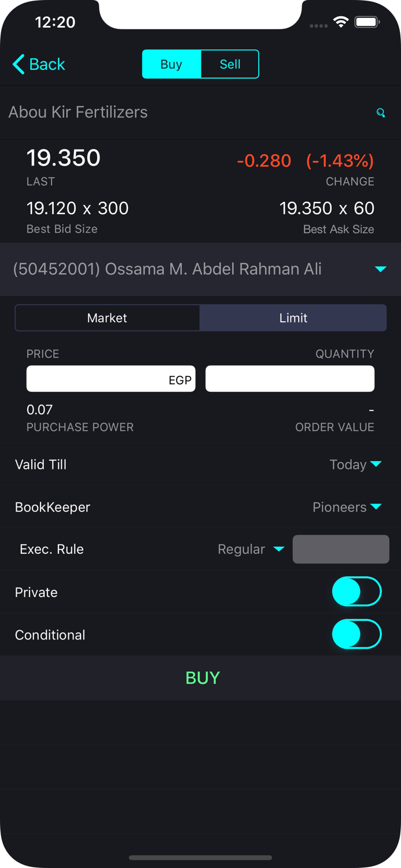Switch to the Sell tab

coord(229,64)
